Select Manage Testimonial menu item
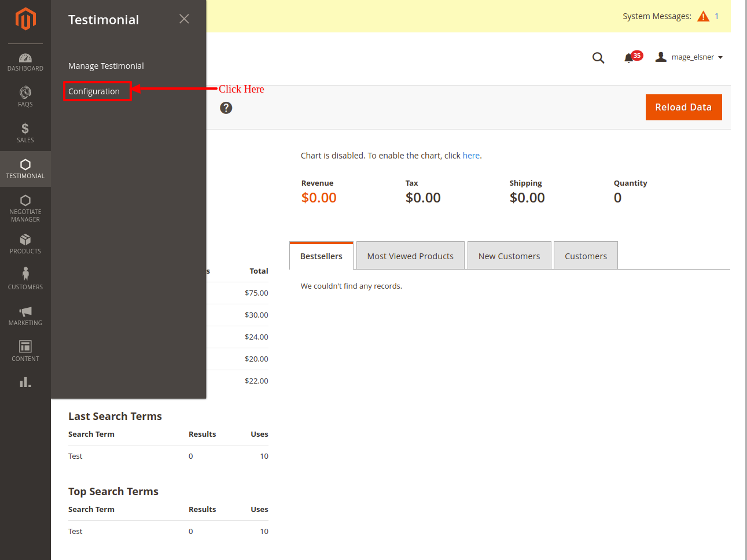This screenshot has width=747, height=560. (106, 66)
